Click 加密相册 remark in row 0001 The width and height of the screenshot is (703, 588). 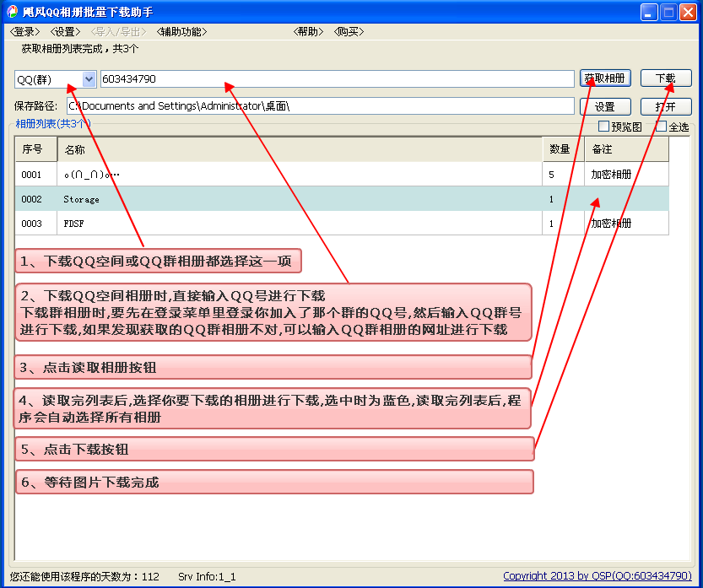click(611, 175)
